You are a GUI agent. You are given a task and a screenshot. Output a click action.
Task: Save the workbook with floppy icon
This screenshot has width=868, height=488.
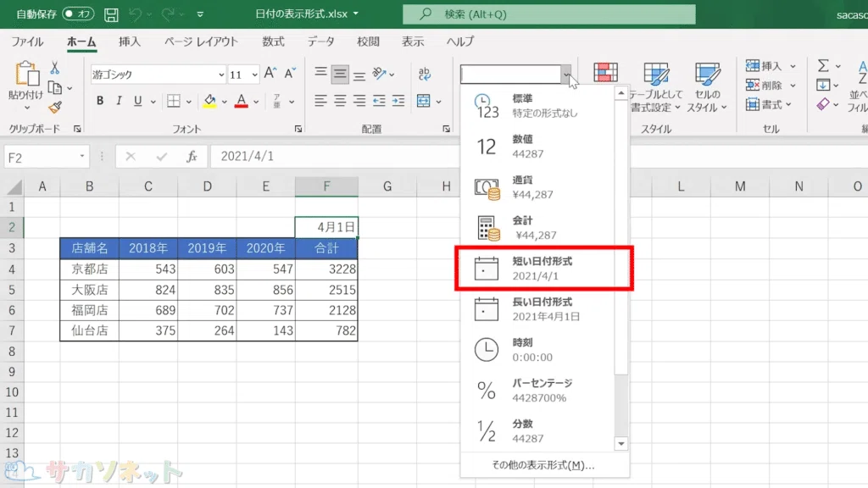[111, 14]
